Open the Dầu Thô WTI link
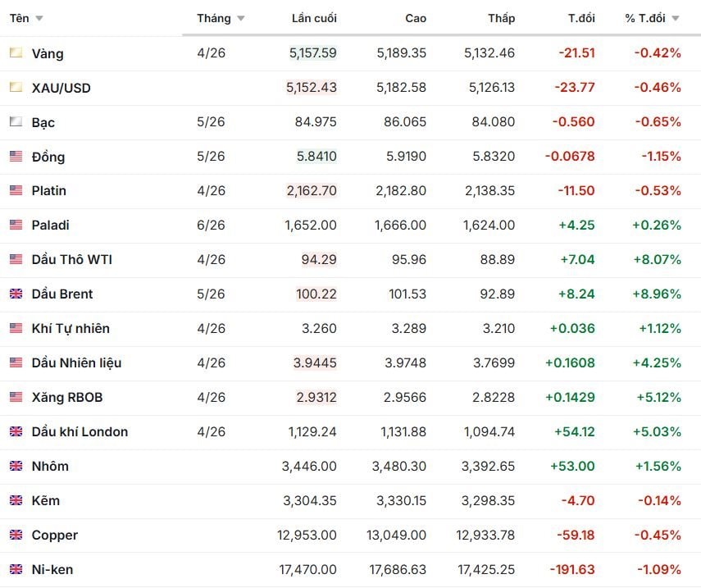701x588 pixels. tap(72, 259)
